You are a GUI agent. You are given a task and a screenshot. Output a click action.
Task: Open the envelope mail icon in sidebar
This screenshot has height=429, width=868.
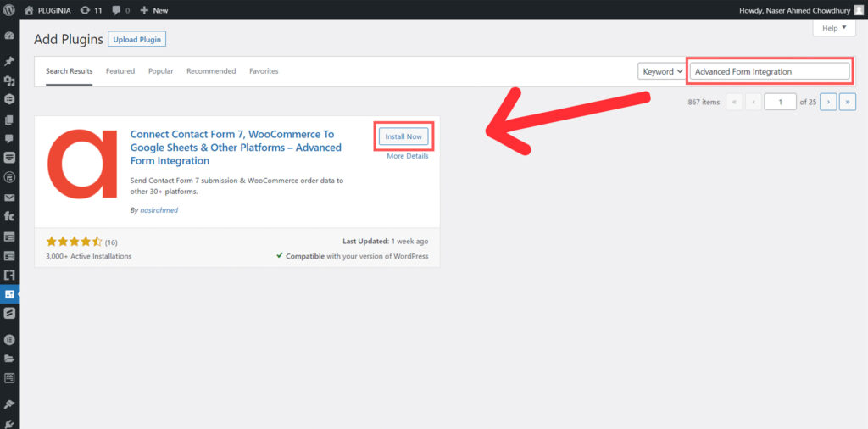[x=8, y=198]
